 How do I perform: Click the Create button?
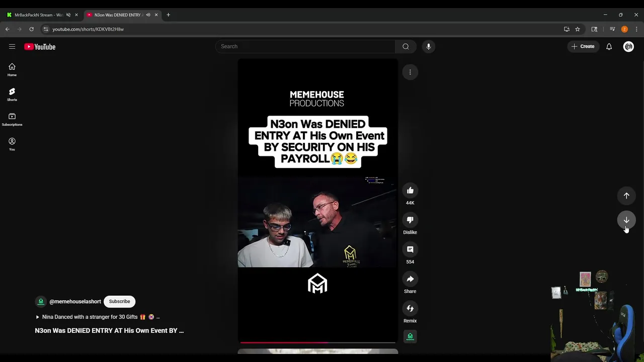(x=583, y=46)
